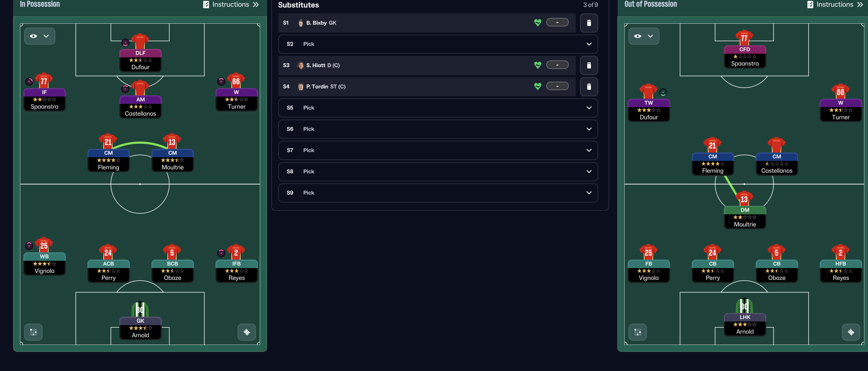Delete S. Hiatt from substitutes
This screenshot has width=868, height=371.
[x=589, y=65]
